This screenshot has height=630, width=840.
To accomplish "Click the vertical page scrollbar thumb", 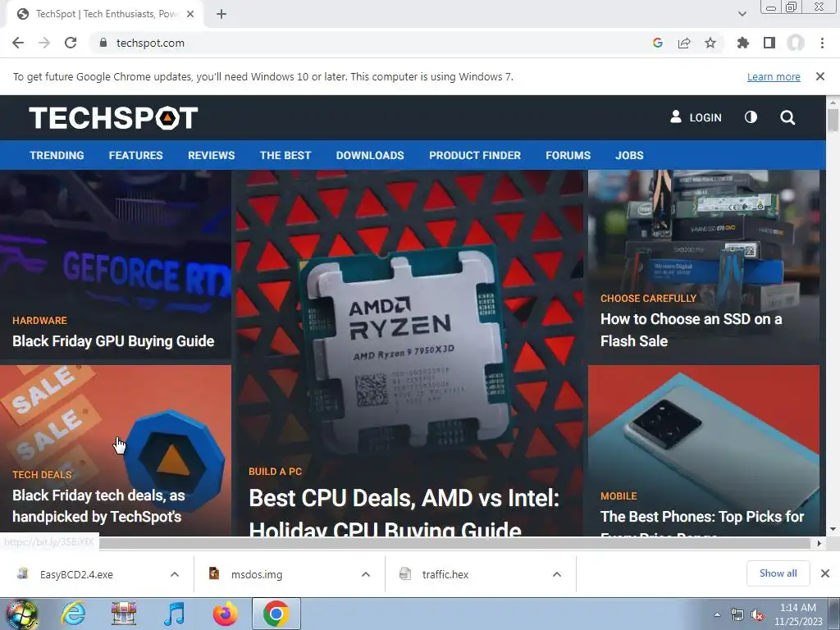I will click(833, 120).
